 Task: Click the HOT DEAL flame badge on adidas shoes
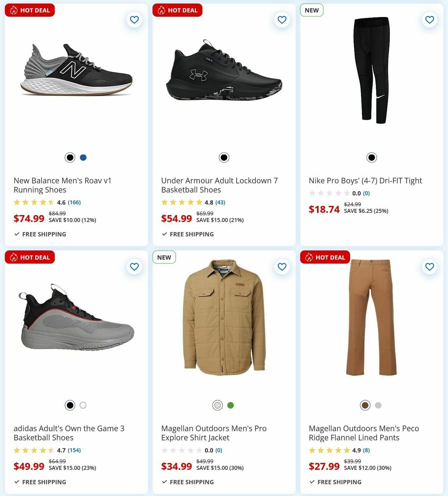[x=14, y=257]
